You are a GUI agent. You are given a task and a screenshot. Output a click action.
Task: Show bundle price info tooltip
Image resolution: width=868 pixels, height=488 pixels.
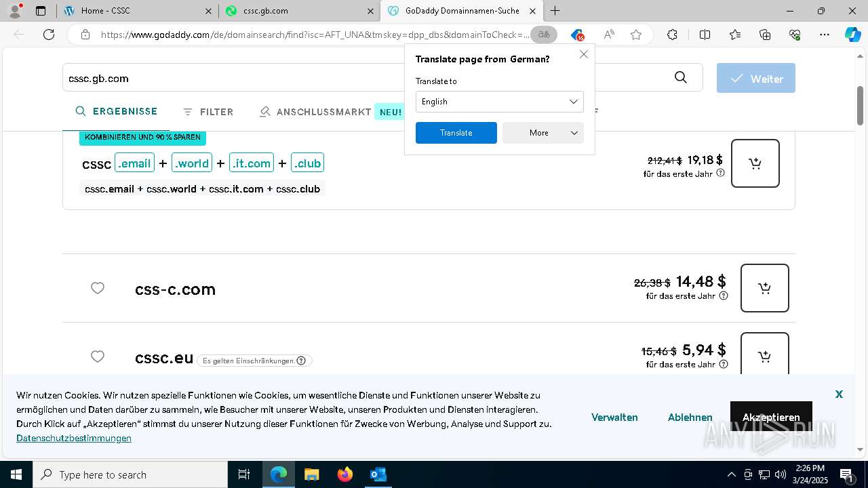click(721, 173)
